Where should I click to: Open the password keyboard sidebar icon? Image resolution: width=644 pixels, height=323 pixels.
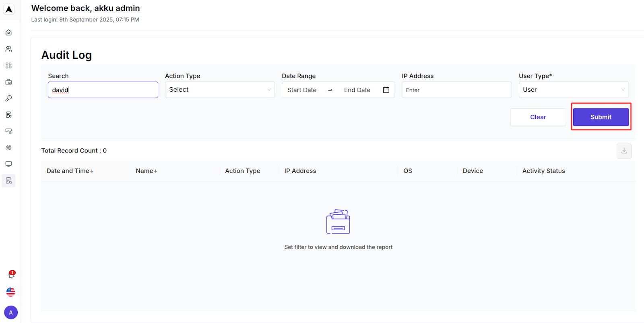8,131
